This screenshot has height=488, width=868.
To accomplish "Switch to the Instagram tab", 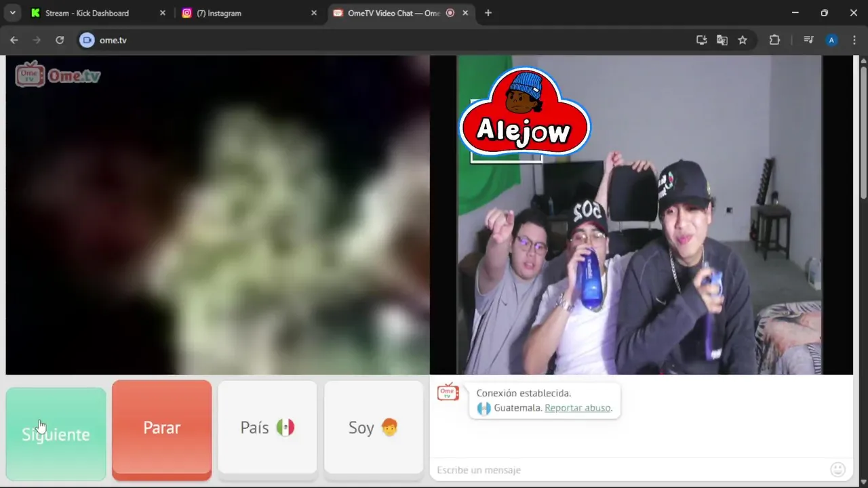I will 248,13.
